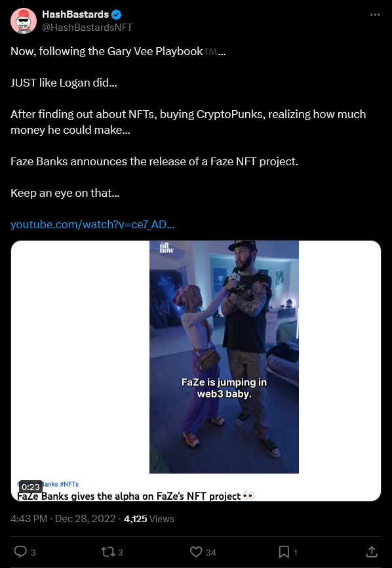This screenshot has height=568, width=392.
Task: Like the post with the heart icon
Action: [x=196, y=552]
